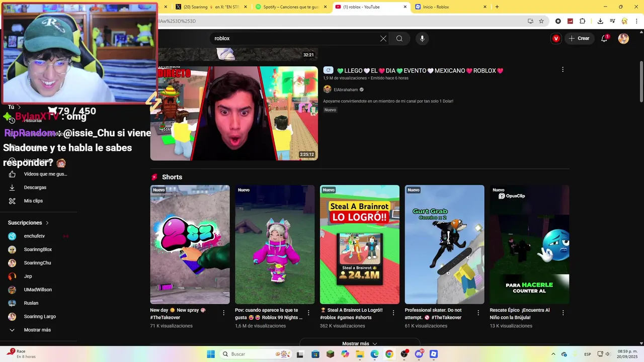Screen dimensions: 644x362
Task: Open Videos que me gustan in sidebar
Action: click(x=38, y=174)
